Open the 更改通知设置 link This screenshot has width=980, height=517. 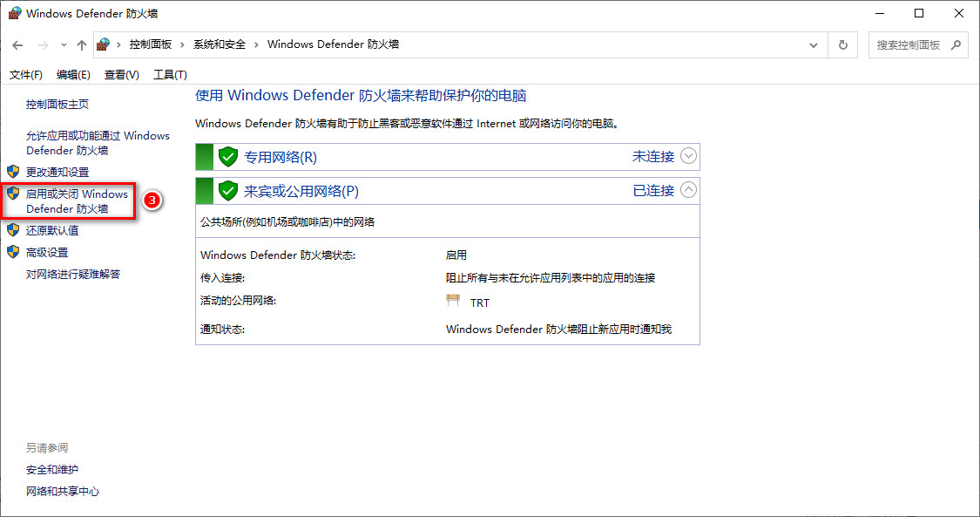point(57,172)
